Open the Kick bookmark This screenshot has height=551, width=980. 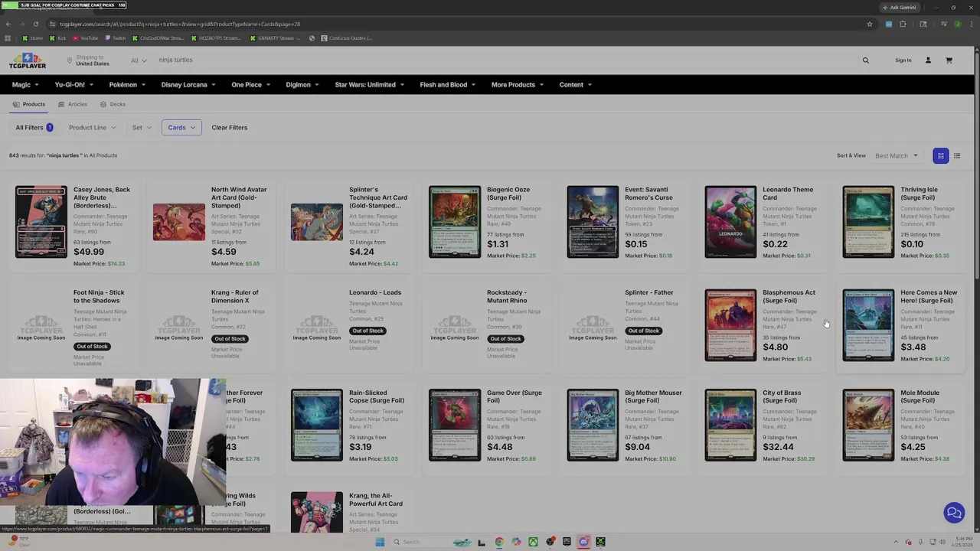pos(58,38)
